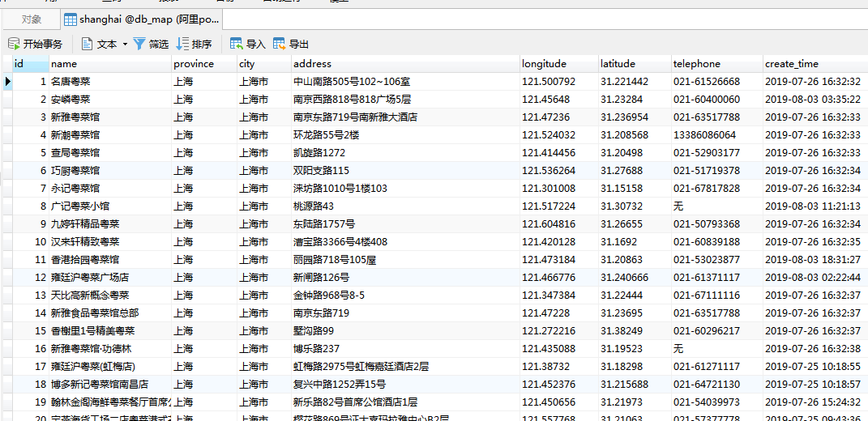Click the 排序 sort button

[x=194, y=45]
